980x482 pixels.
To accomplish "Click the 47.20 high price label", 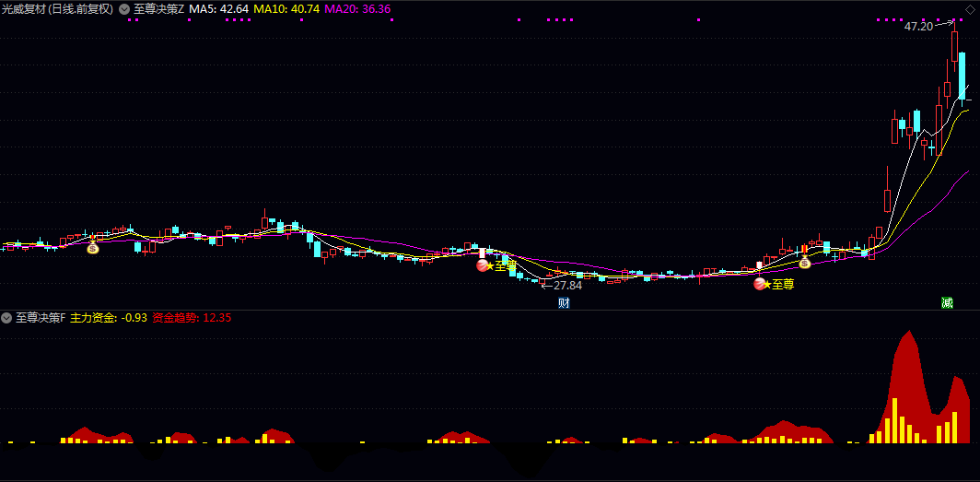I will click(x=918, y=26).
